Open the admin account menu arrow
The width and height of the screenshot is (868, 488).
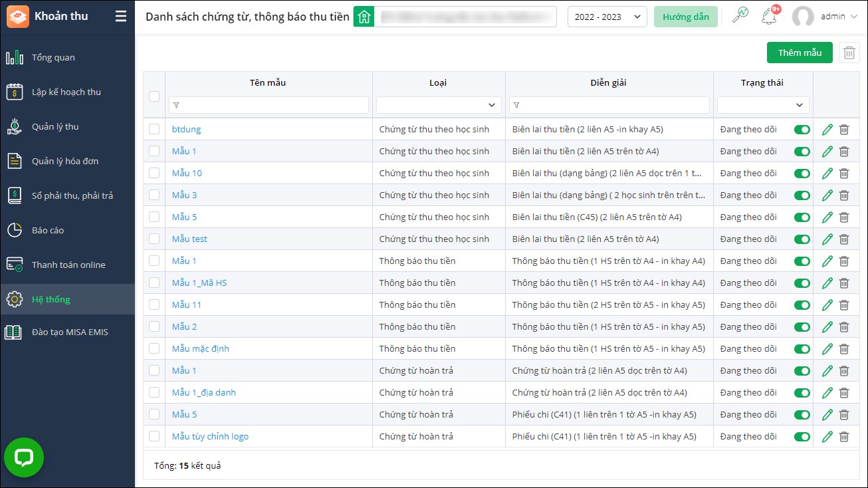click(854, 17)
